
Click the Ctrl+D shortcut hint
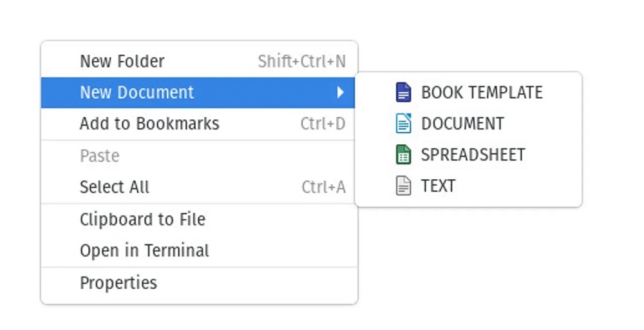[x=323, y=124]
